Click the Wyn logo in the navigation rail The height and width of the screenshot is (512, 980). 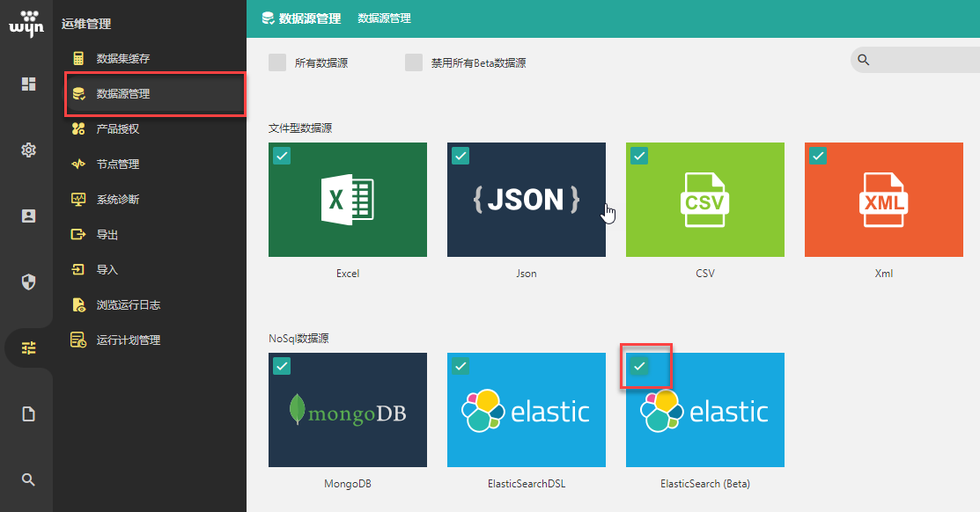[26, 24]
